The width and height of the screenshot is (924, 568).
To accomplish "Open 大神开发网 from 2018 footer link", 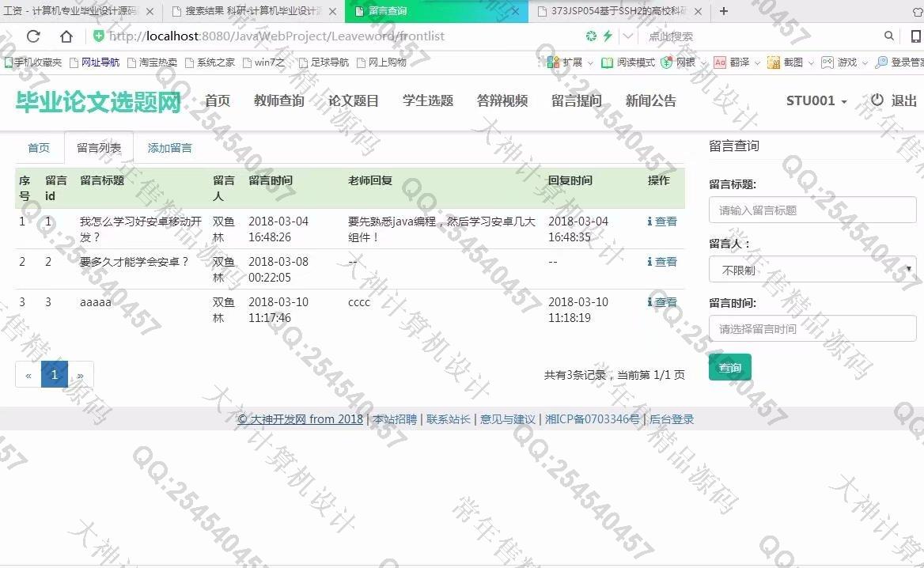I will pyautogui.click(x=300, y=419).
